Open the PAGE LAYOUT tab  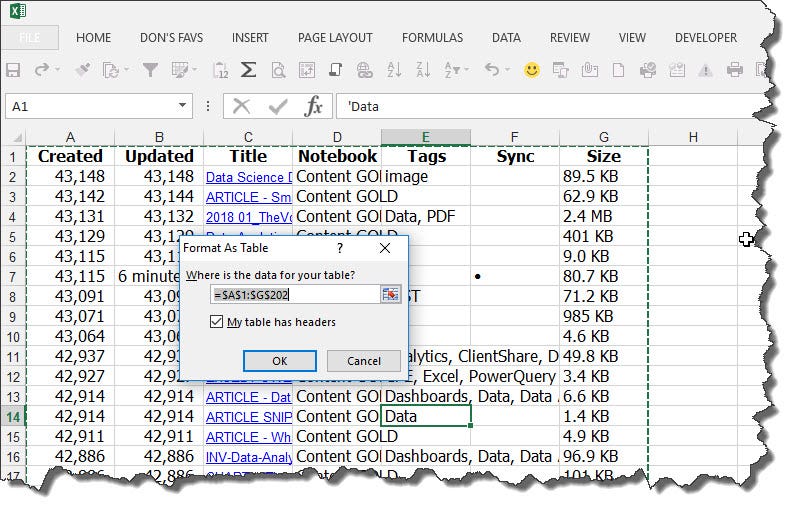(335, 38)
